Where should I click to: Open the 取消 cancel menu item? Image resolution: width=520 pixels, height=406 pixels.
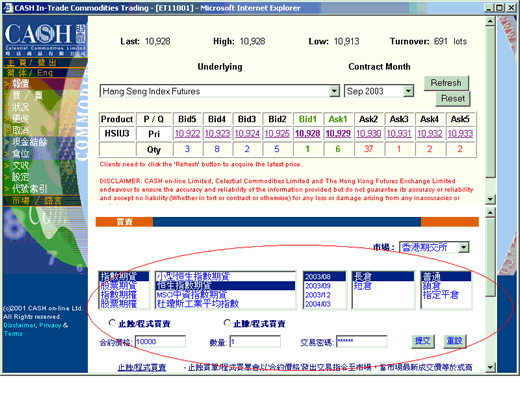pos(21,130)
